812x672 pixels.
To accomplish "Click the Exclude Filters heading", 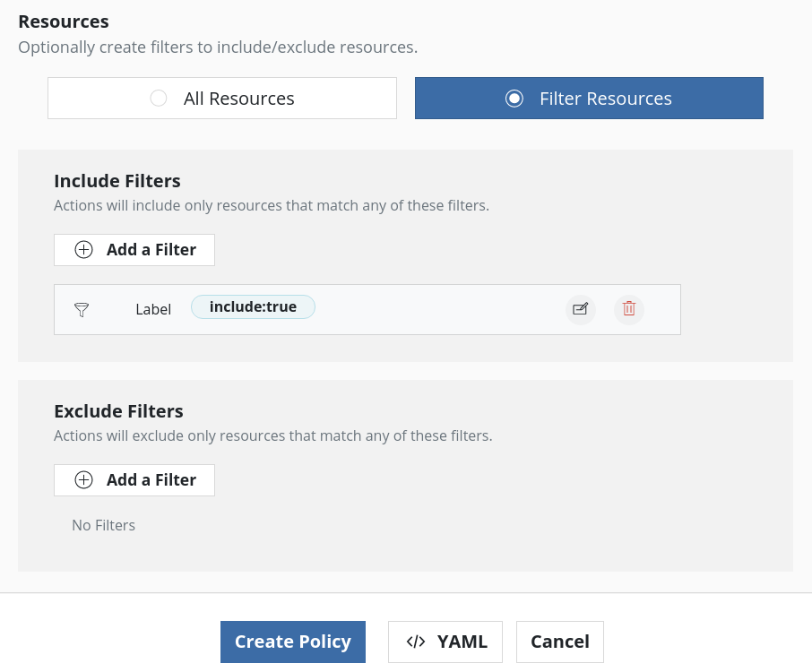I will (x=118, y=411).
